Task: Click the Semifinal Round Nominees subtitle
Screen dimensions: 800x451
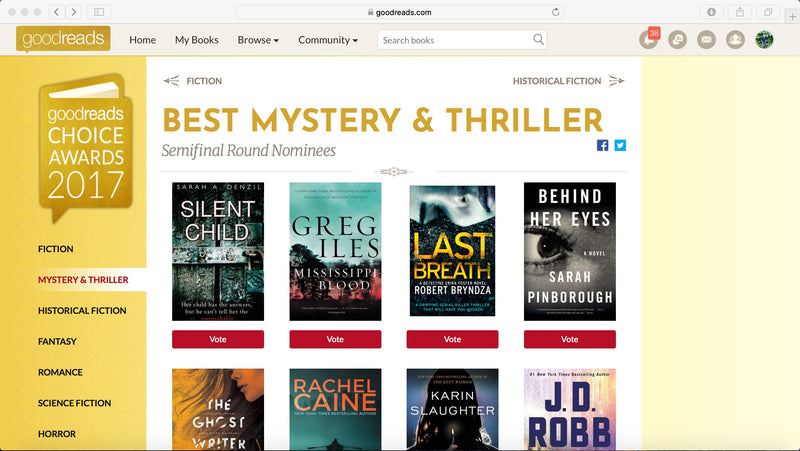Action: [x=248, y=151]
